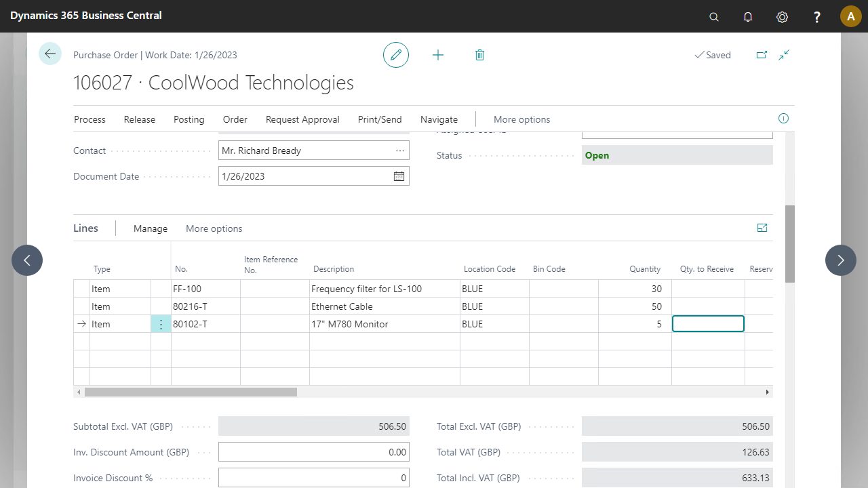The height and width of the screenshot is (488, 868).
Task: Click Qty. to Receive cell for 80102-T
Action: [708, 324]
